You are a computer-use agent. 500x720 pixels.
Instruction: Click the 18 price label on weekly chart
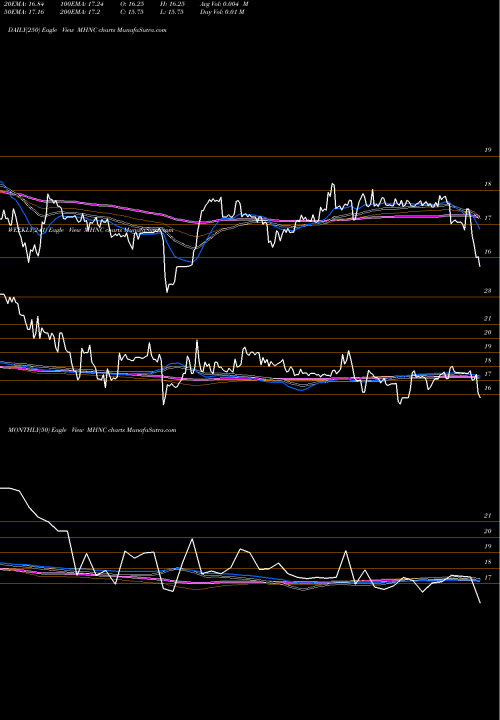click(488, 360)
